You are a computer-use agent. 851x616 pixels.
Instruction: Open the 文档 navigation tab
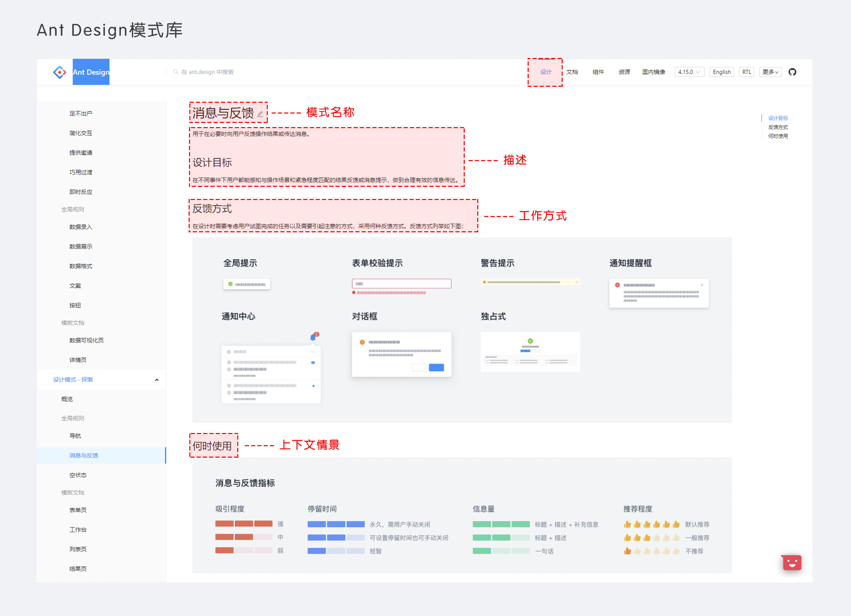click(x=572, y=72)
